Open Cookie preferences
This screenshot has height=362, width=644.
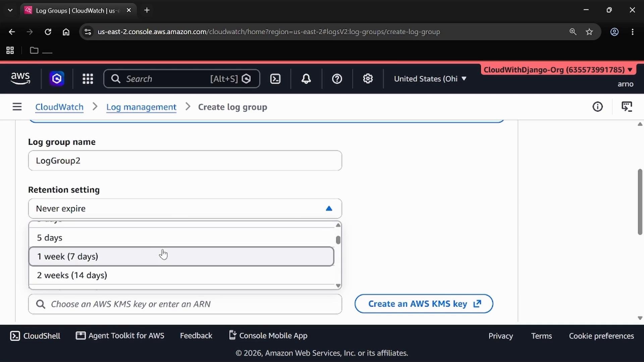click(601, 336)
